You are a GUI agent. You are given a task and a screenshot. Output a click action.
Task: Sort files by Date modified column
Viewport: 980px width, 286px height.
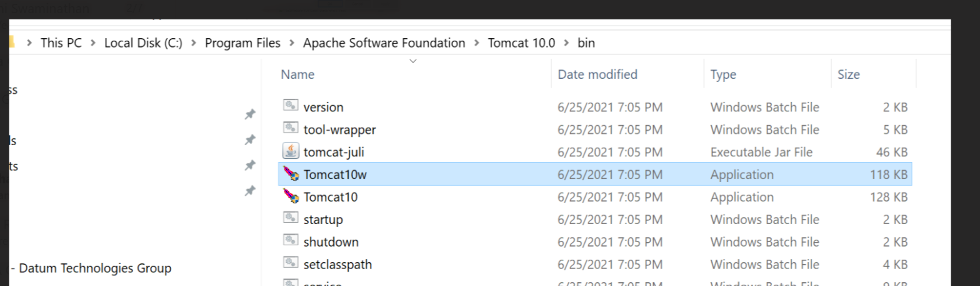coord(597,74)
